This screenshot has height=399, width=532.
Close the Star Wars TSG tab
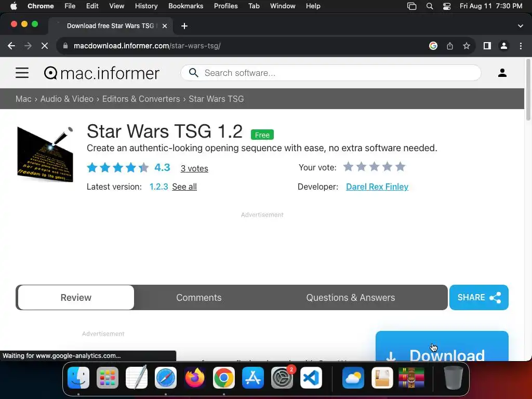point(165,26)
